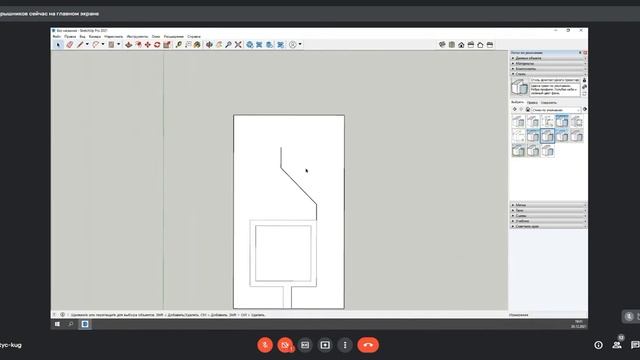Switch to Back house view
Viewport: 640px width, 360px height.
coord(480,45)
